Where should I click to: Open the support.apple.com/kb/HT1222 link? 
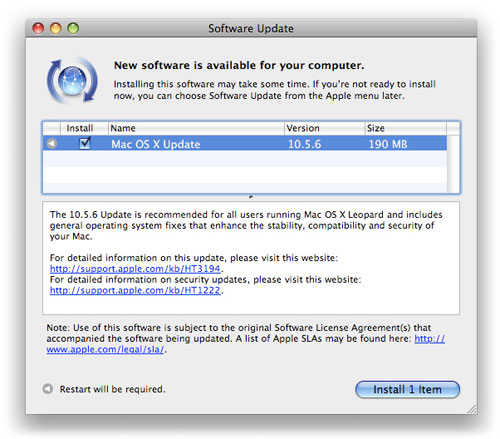135,290
